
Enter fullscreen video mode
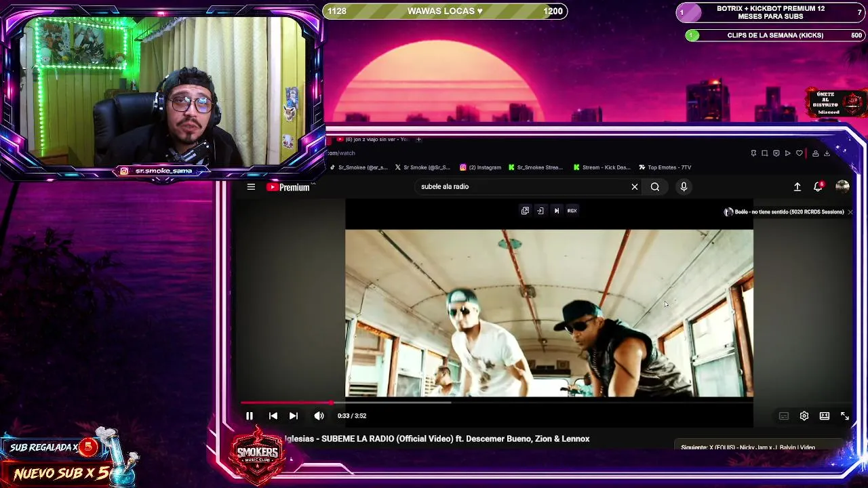coord(845,416)
